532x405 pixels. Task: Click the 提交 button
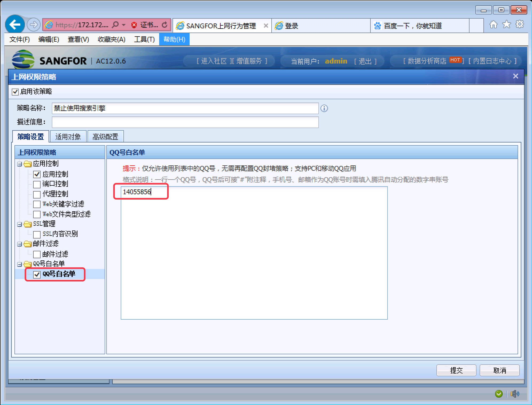click(456, 370)
